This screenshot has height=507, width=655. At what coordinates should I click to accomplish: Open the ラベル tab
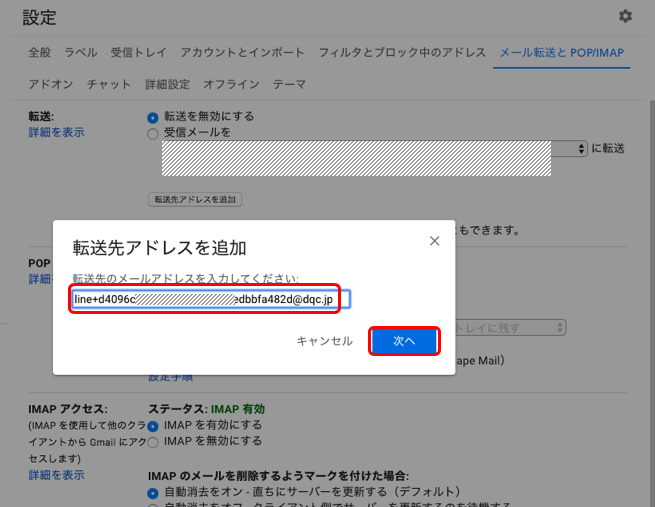coord(81,52)
